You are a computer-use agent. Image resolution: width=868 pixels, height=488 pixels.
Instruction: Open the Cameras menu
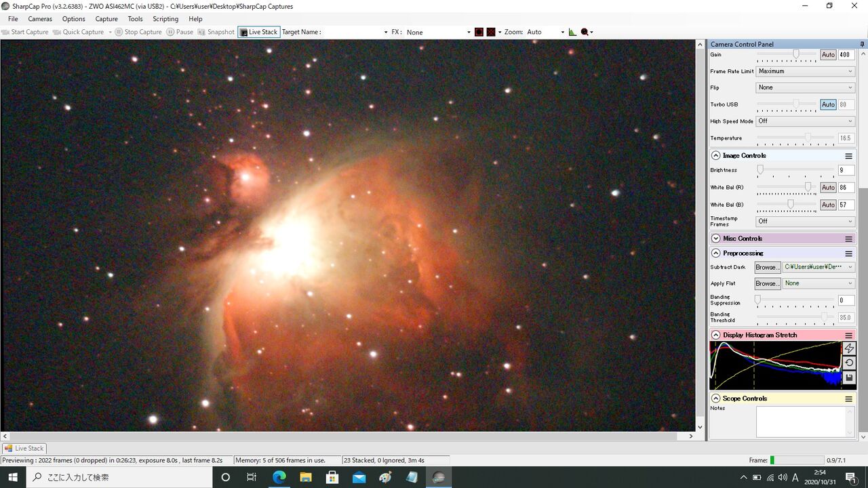point(40,19)
